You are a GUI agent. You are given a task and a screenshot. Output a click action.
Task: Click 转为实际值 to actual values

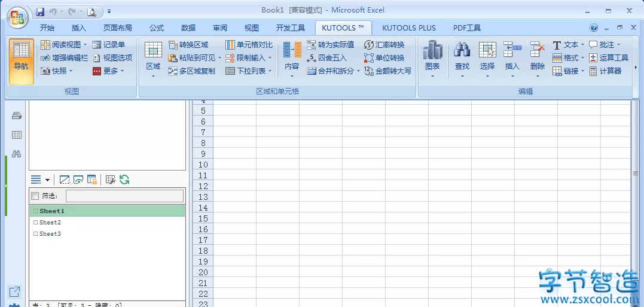click(x=331, y=44)
